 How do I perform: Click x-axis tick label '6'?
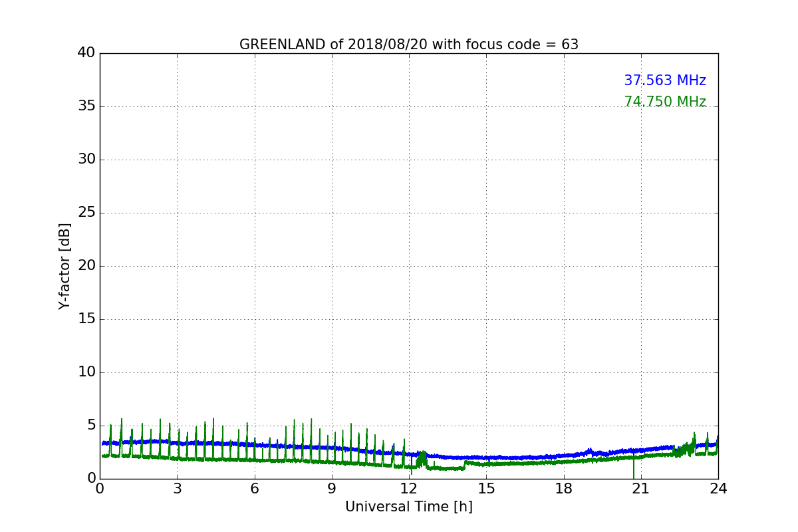click(255, 489)
